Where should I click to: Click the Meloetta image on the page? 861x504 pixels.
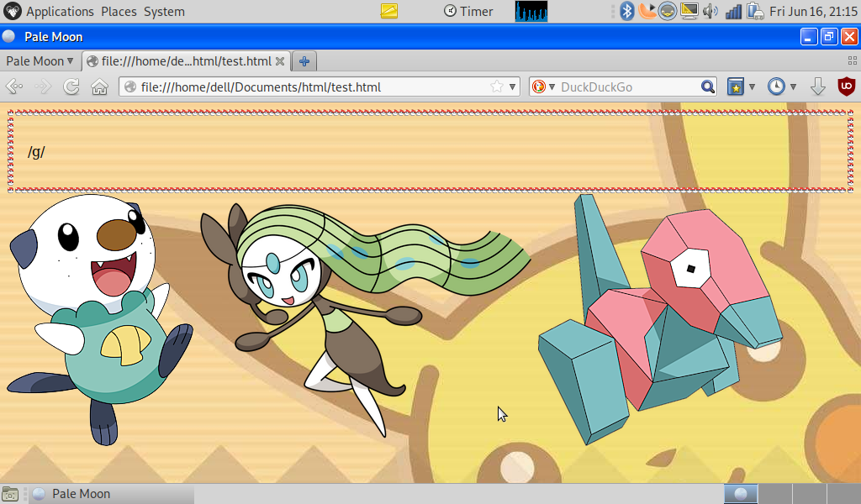(x=365, y=320)
